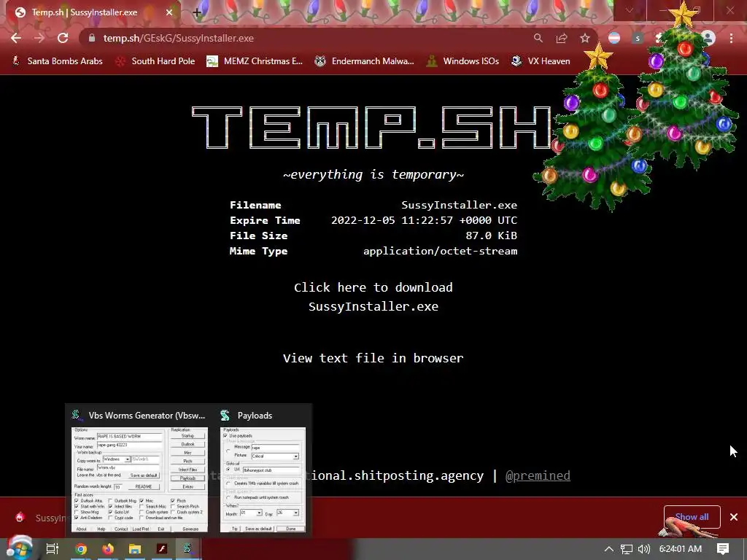Launch Firefox from the taskbar
This screenshot has height=560, width=747.
tap(108, 549)
